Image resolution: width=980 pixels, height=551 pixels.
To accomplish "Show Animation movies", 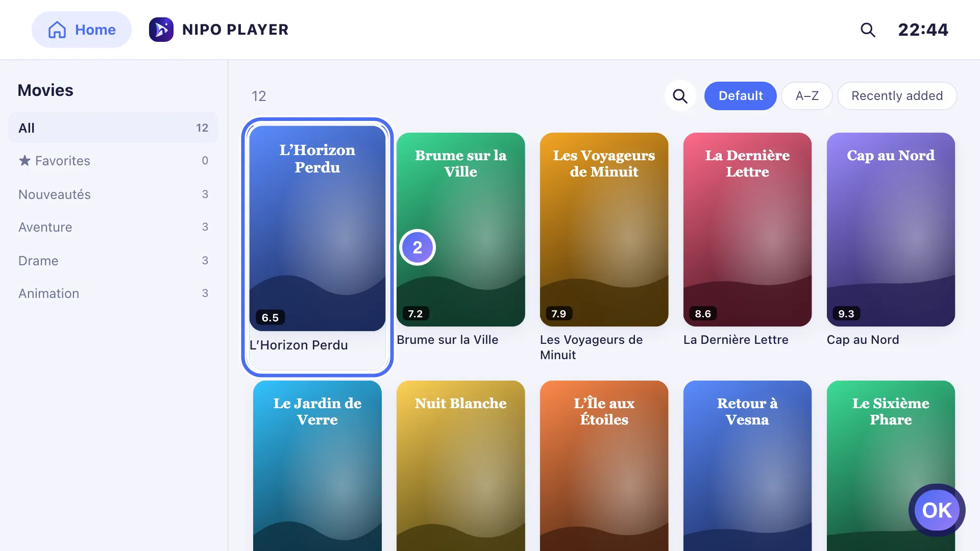I will 113,293.
